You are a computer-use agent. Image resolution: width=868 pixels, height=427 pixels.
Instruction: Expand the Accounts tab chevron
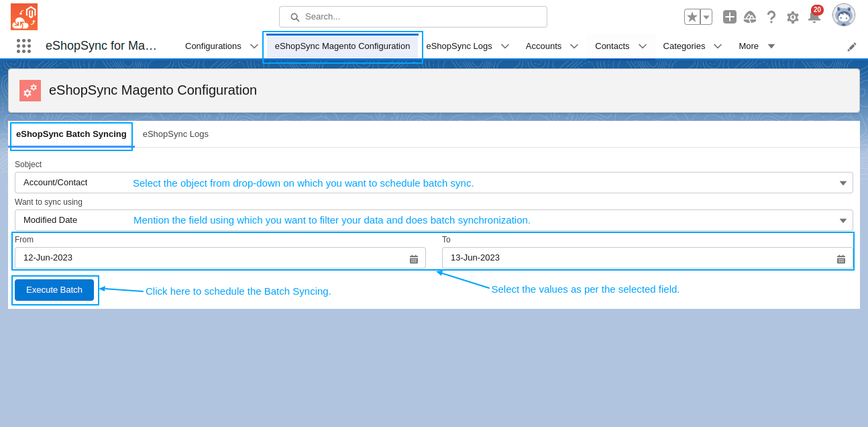pyautogui.click(x=574, y=46)
